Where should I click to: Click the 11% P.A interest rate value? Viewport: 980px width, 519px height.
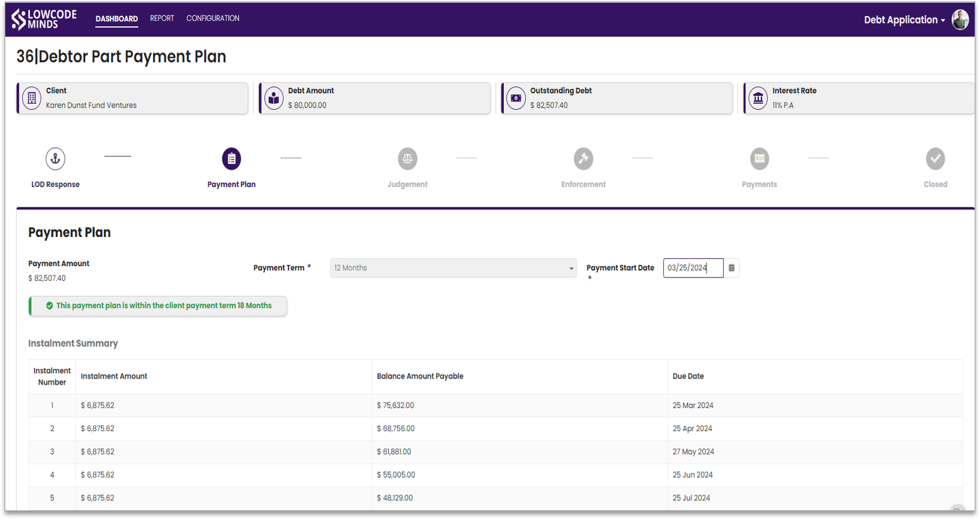tap(783, 105)
